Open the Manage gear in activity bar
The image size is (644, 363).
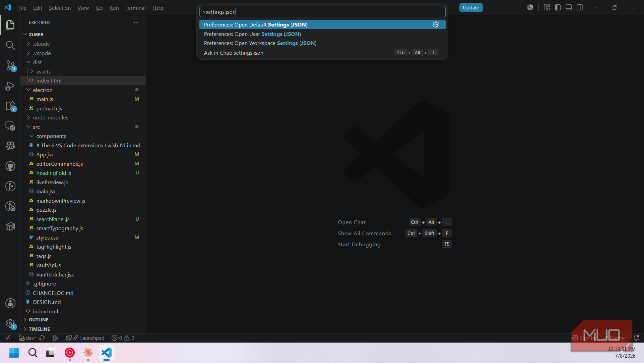(10, 323)
